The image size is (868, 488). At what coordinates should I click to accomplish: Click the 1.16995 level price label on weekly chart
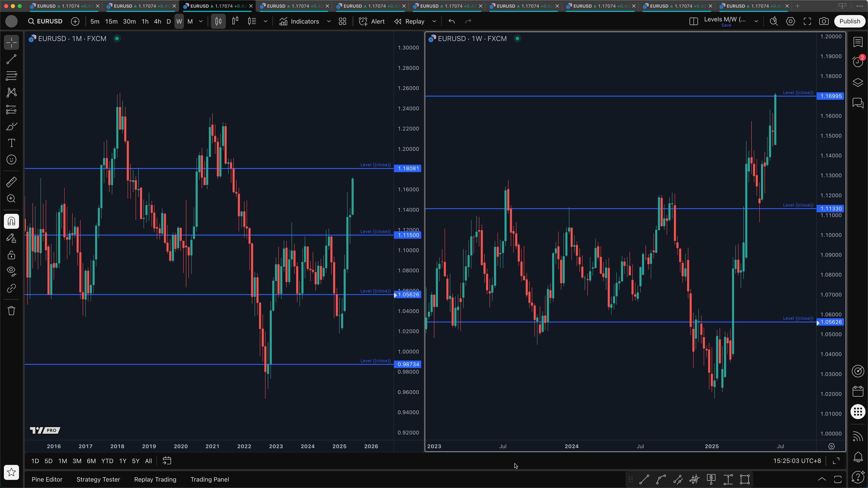coord(831,96)
